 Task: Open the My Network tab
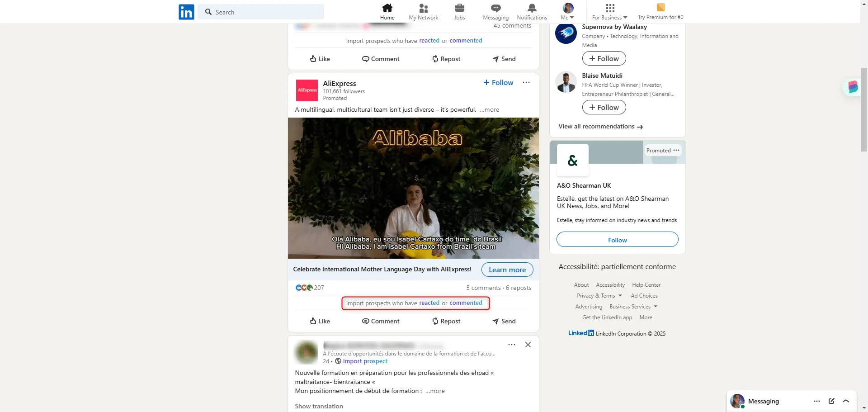tap(423, 12)
